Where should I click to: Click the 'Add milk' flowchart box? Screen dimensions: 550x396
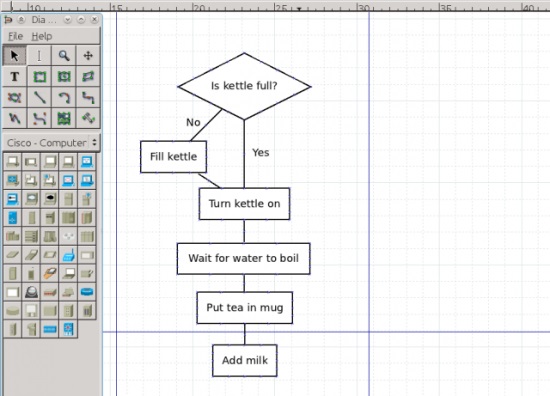click(245, 360)
